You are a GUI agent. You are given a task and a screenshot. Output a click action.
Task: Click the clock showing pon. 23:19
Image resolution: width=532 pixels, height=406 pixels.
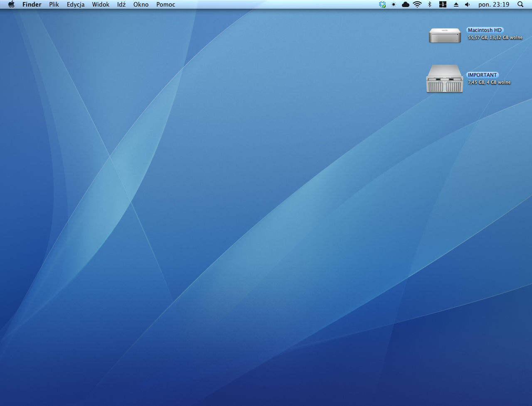[494, 5]
